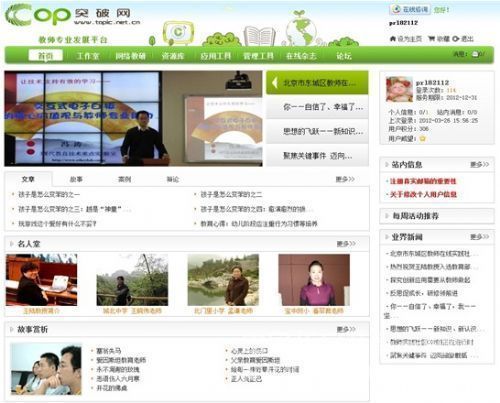500x403 pixels.
Task: Open the photo of woman in purple top
Action: click(x=314, y=280)
